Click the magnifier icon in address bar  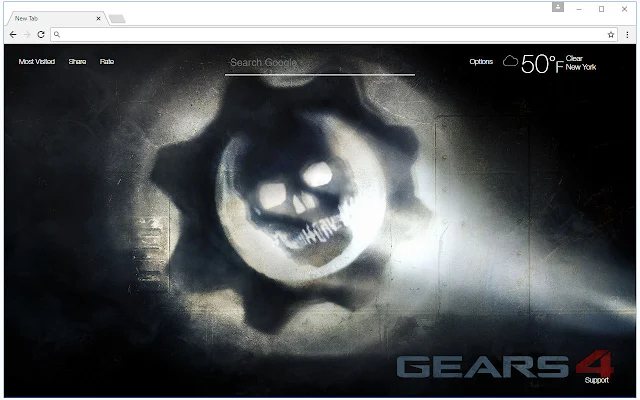click(57, 35)
